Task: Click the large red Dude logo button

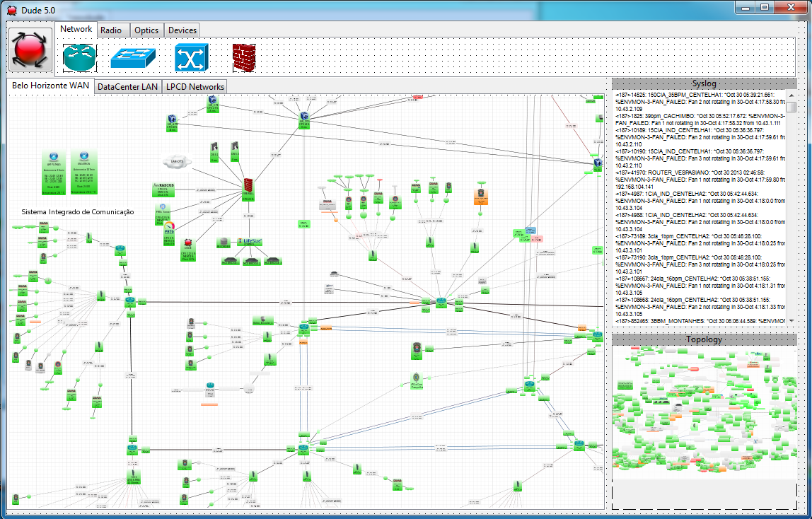Action: click(30, 49)
